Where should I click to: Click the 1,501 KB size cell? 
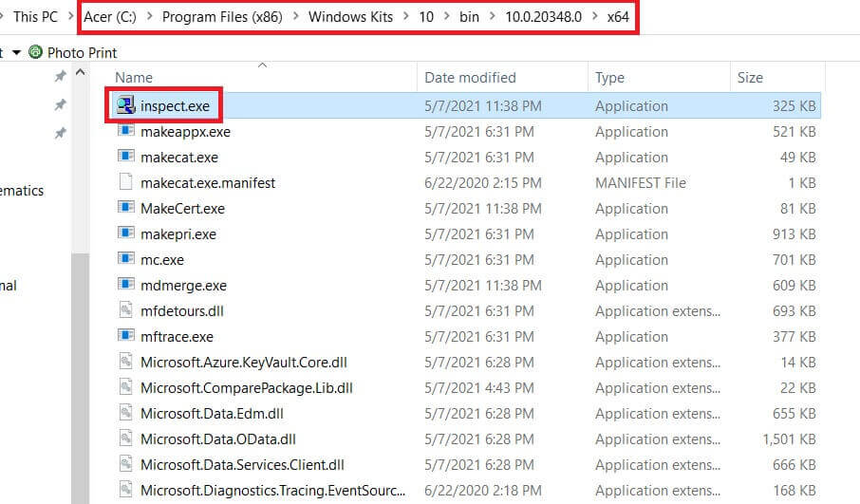coord(789,439)
